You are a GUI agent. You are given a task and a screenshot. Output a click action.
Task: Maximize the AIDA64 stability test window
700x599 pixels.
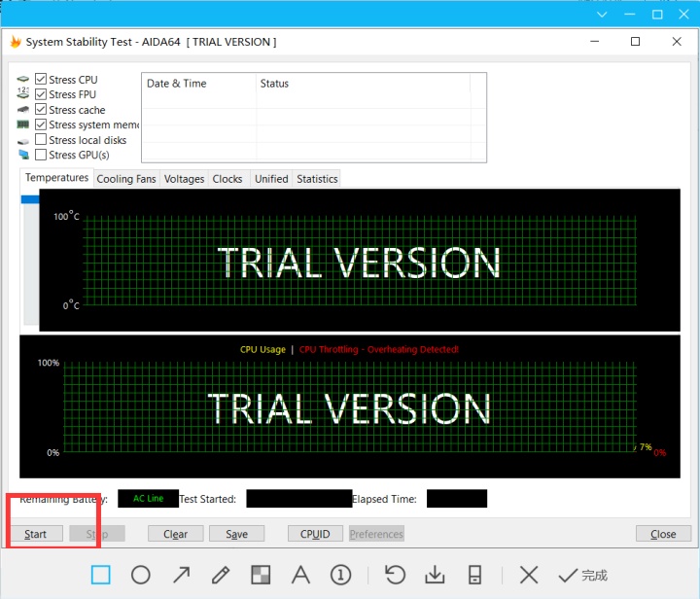[635, 42]
